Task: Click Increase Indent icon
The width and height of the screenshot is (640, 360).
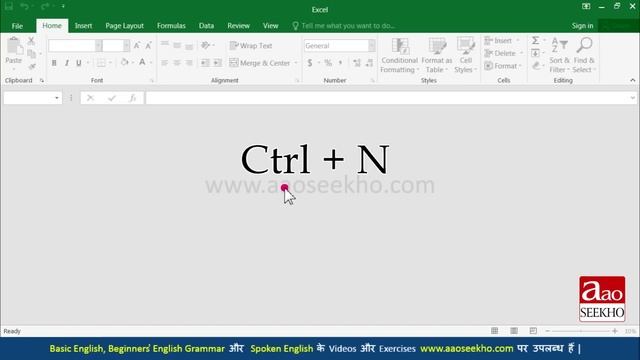Action: click(218, 63)
